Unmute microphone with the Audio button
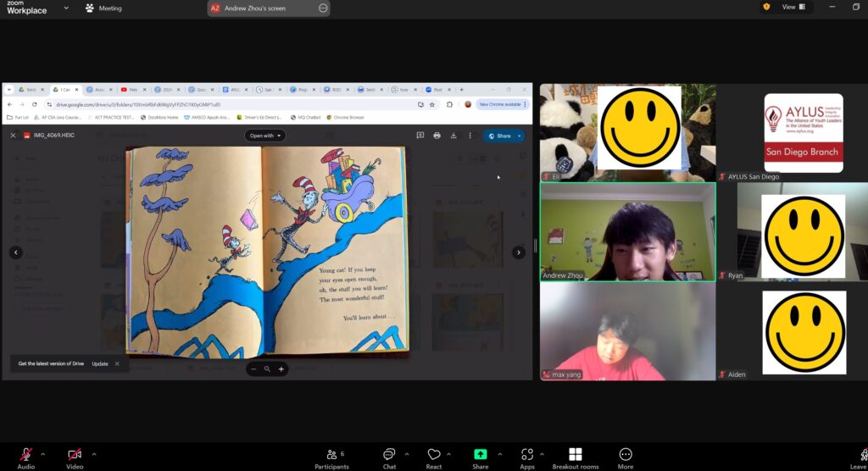This screenshot has height=471, width=868. [x=25, y=458]
